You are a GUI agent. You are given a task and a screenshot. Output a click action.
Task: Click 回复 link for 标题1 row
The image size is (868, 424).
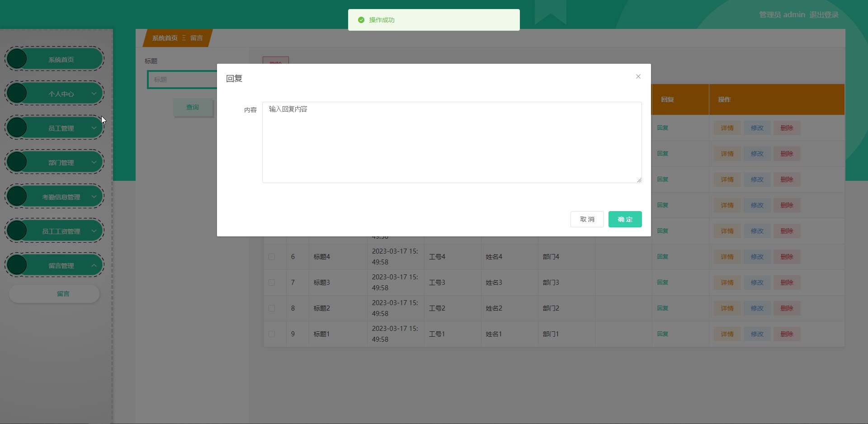tap(663, 334)
